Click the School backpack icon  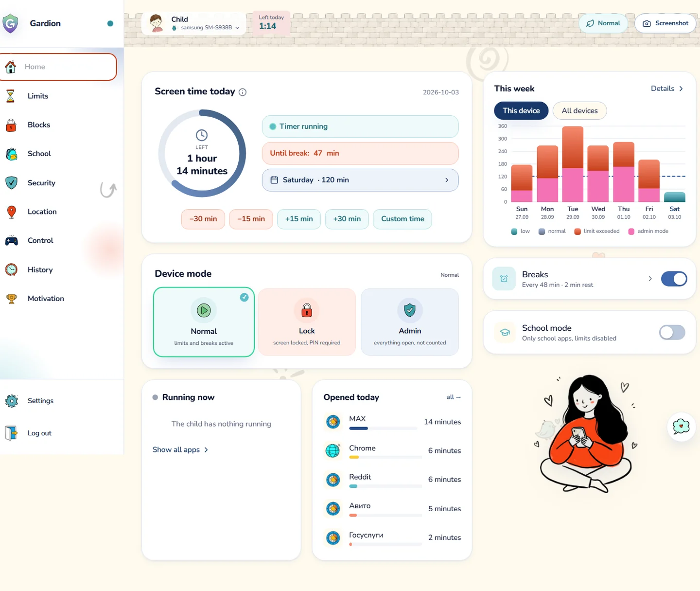[x=11, y=154]
